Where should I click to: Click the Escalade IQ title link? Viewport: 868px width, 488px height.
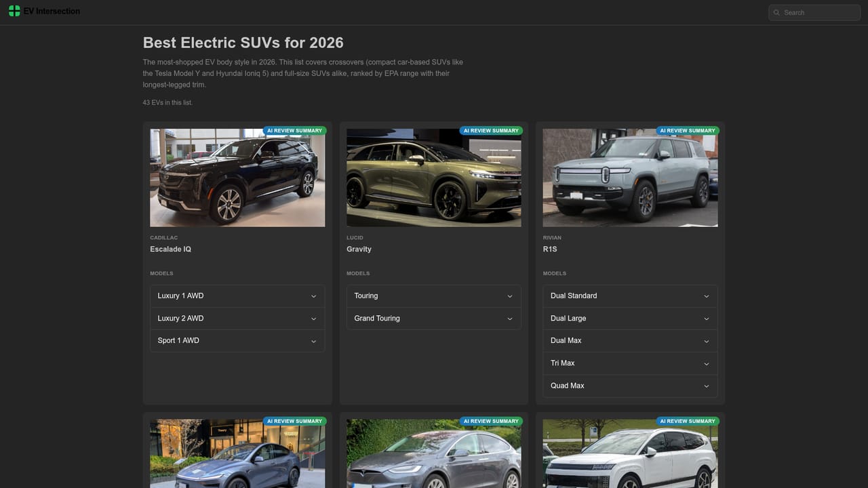pos(170,249)
